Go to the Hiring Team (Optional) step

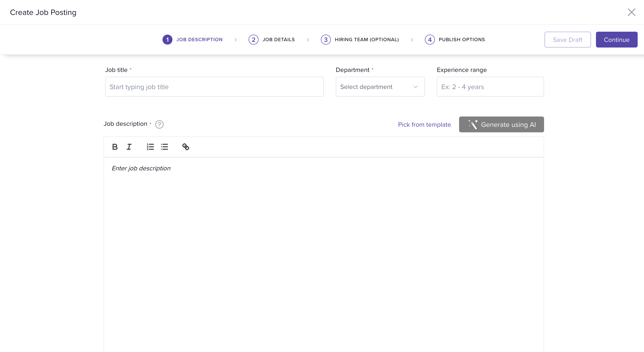(366, 40)
